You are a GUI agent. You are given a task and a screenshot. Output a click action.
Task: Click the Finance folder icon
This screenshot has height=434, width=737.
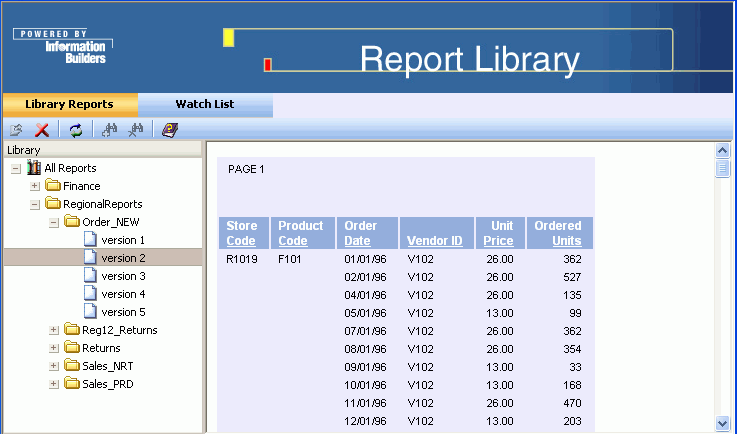click(x=53, y=185)
